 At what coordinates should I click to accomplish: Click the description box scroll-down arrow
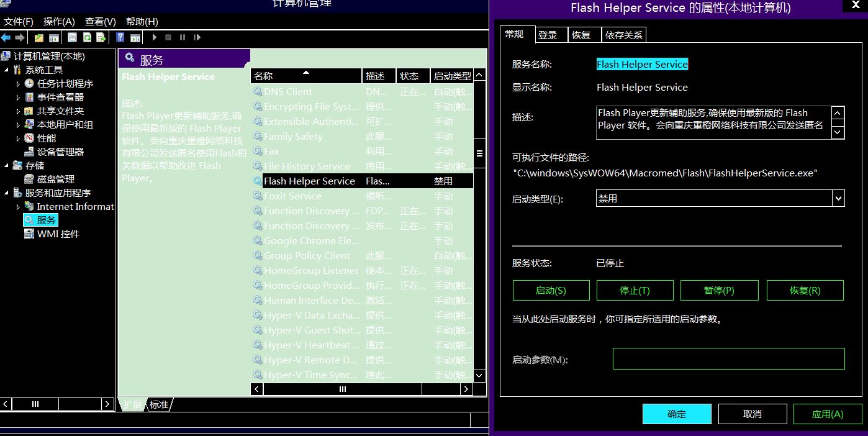click(x=838, y=132)
